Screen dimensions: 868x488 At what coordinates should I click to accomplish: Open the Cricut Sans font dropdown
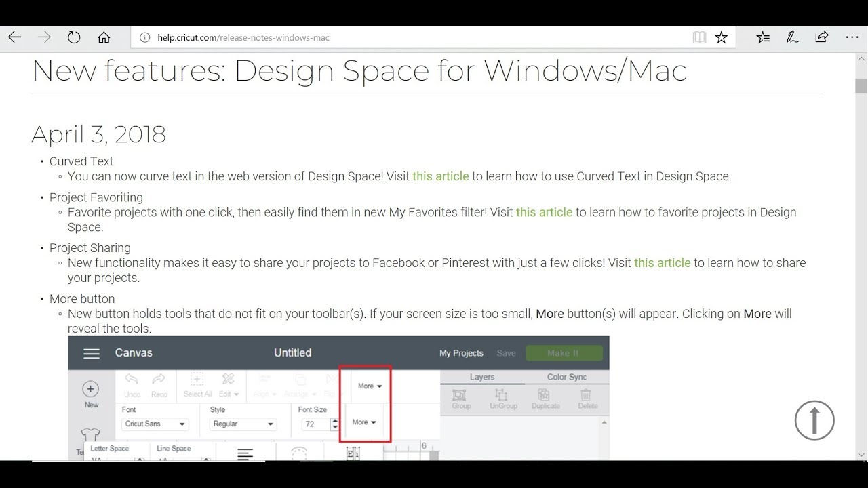(x=155, y=424)
